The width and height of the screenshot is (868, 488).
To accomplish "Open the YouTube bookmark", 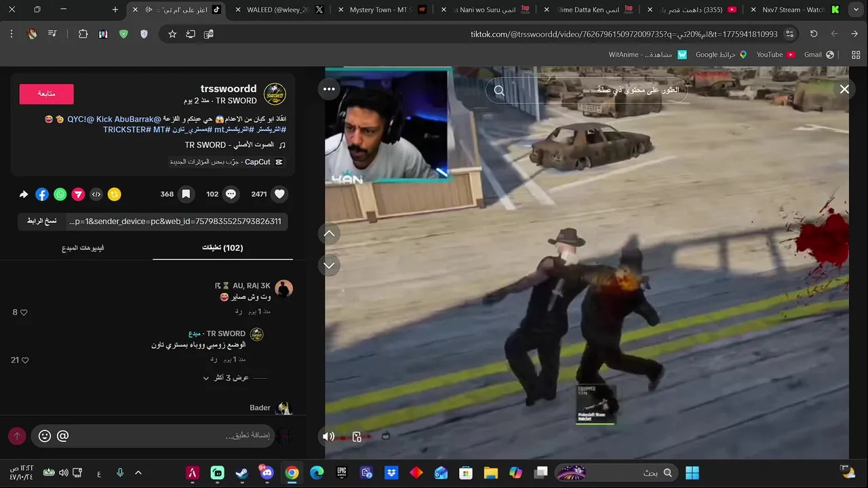I will 776,54.
